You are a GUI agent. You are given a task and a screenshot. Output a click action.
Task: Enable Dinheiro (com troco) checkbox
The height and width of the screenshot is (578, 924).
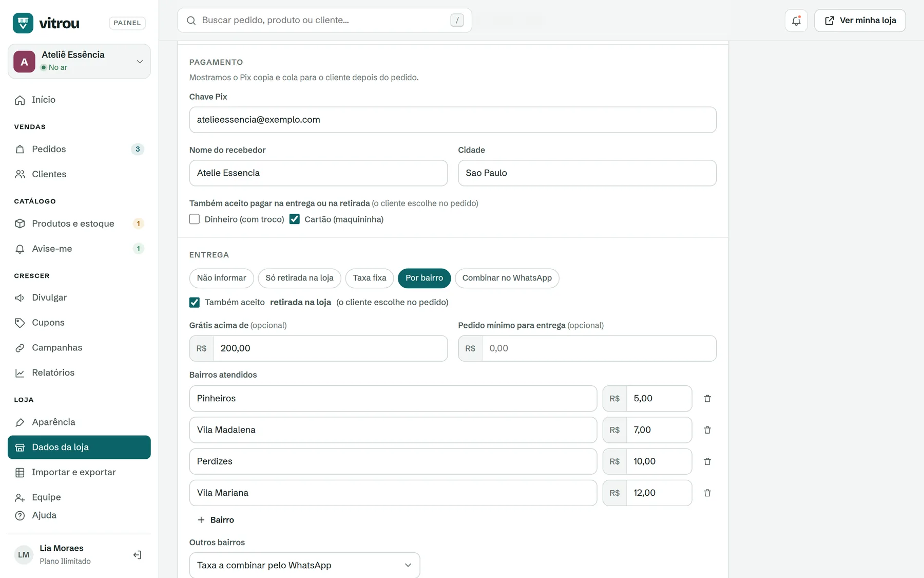click(x=195, y=219)
